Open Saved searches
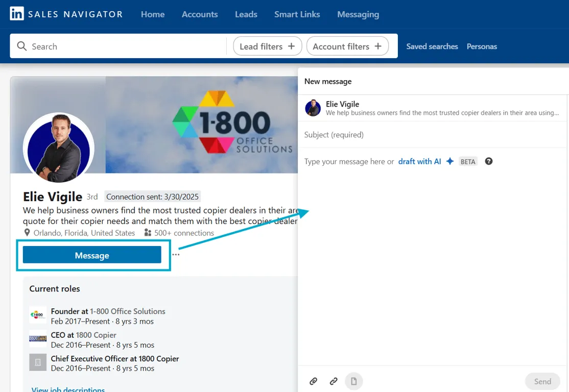 pos(432,46)
